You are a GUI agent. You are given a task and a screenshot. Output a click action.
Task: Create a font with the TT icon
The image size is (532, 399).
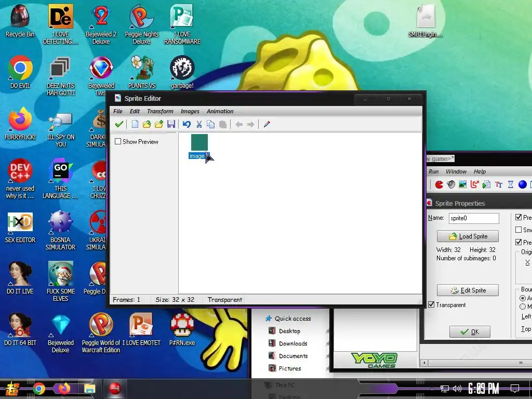point(498,184)
